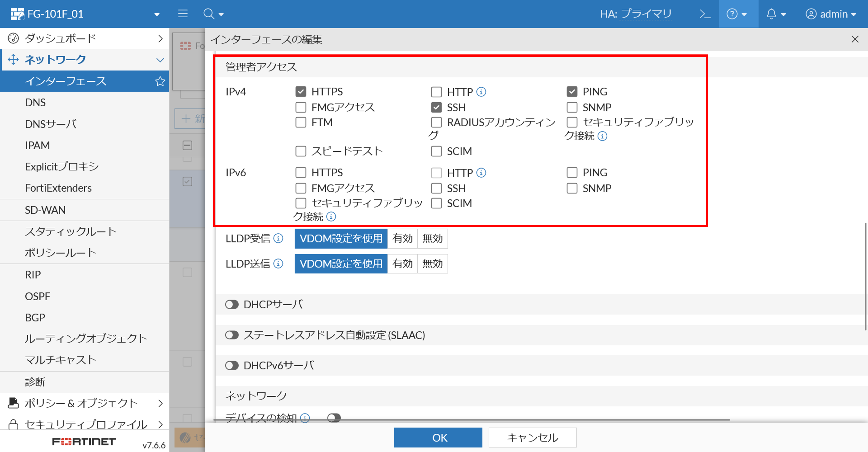Screen dimensions: 868x452
Task: Open the help question mark menu
Action: (732, 14)
